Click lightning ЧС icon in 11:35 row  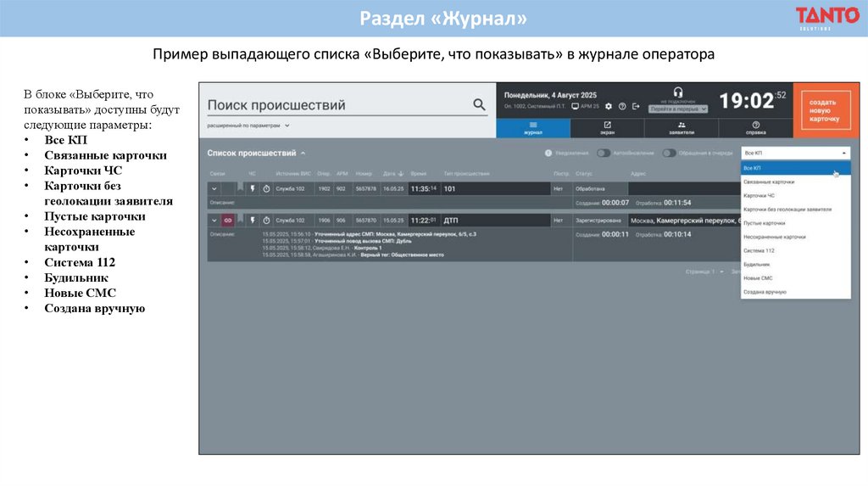pyautogui.click(x=253, y=189)
